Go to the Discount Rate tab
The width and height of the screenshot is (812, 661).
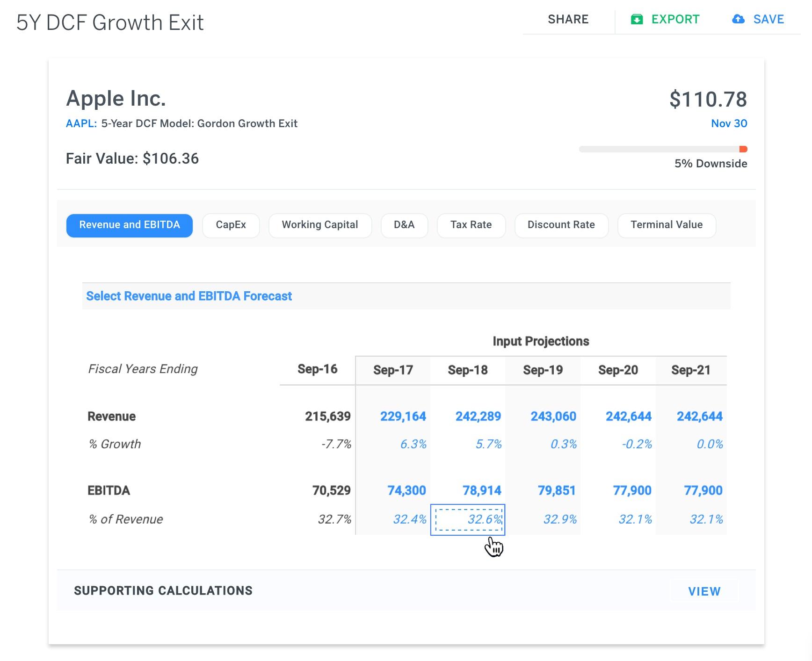[x=561, y=225]
